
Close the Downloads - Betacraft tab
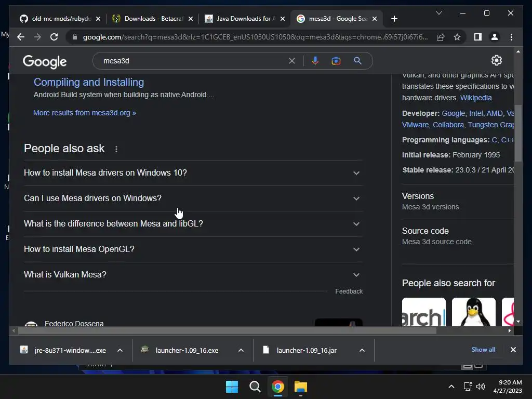(191, 19)
